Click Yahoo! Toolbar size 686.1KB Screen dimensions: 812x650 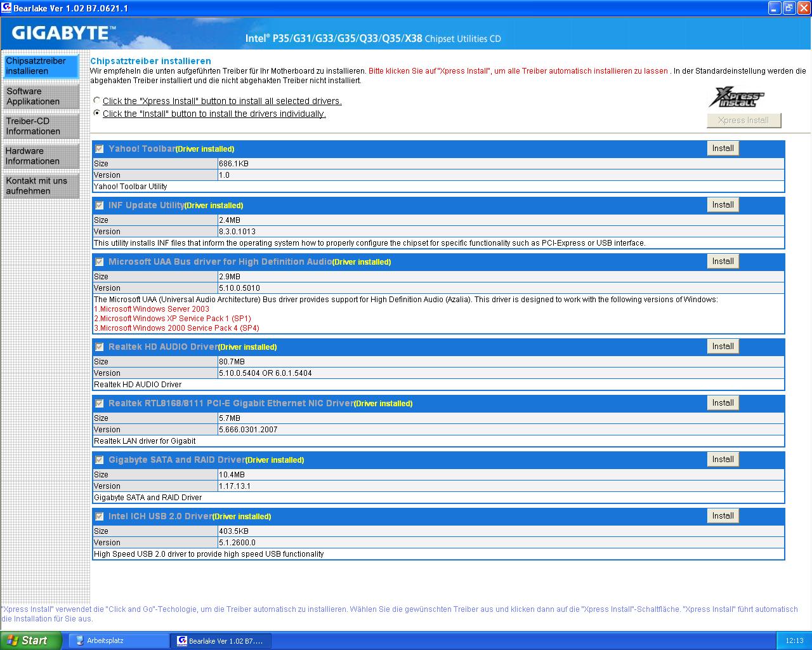pyautogui.click(x=233, y=164)
